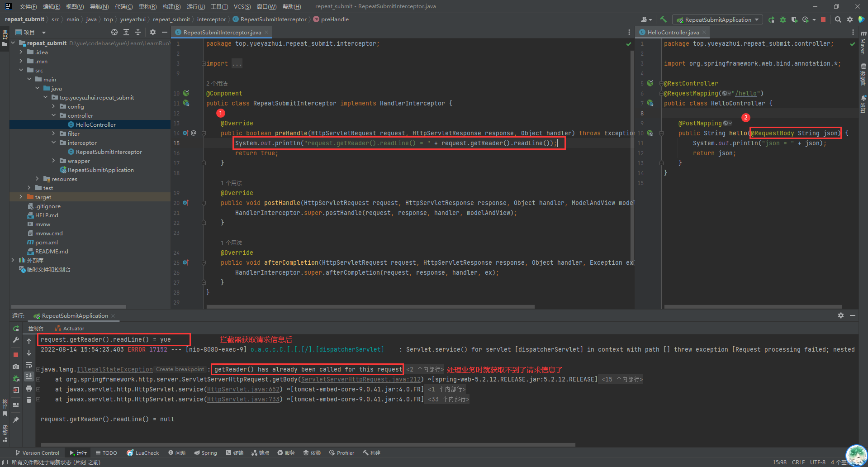Screen dimensions: 868x467
Task: Open the VCS(S) menu
Action: tap(242, 6)
